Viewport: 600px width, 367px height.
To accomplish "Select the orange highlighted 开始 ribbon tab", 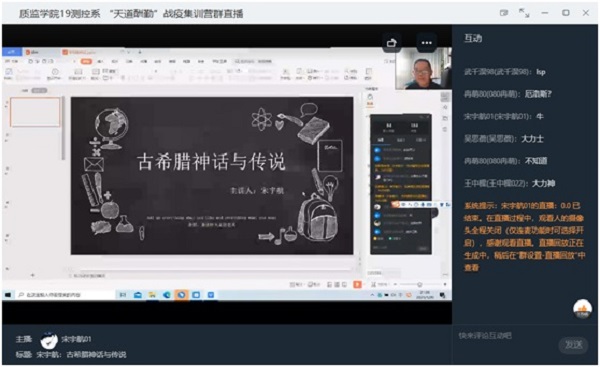I will (86, 61).
